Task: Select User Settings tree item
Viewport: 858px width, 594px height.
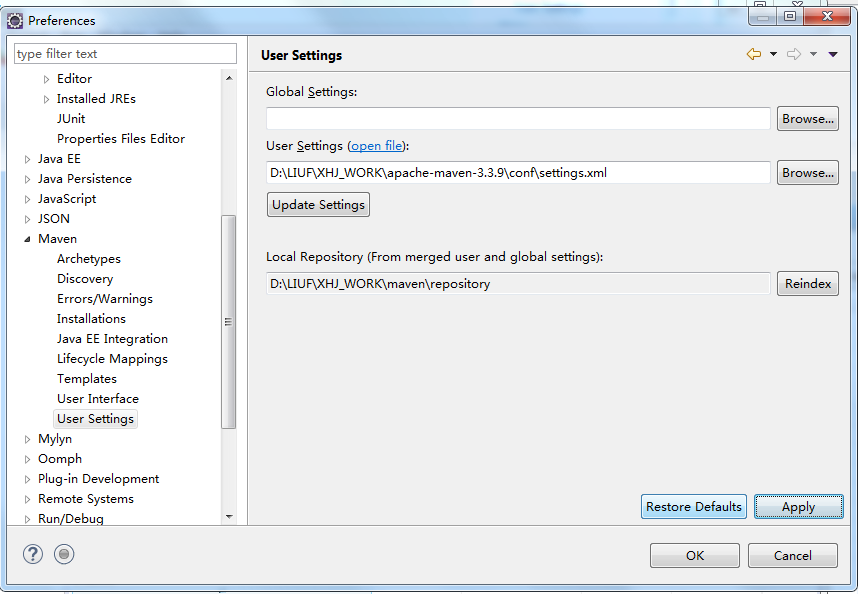Action: (x=95, y=419)
